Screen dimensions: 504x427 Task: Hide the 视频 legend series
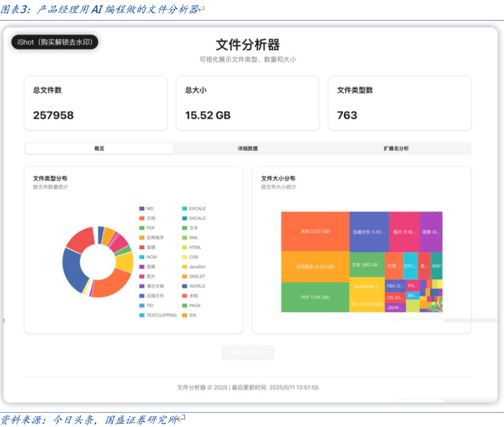(147, 266)
